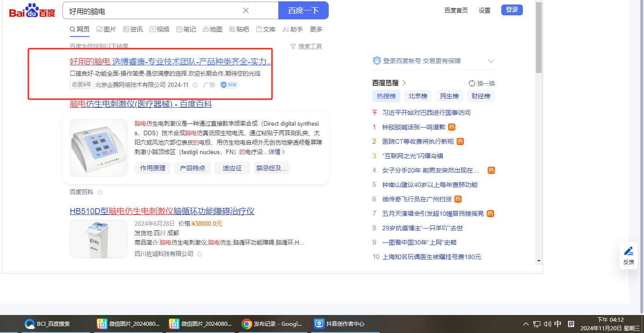Select the 北京榜 hot list tab
Image resolution: width=644 pixels, height=333 pixels.
point(417,96)
